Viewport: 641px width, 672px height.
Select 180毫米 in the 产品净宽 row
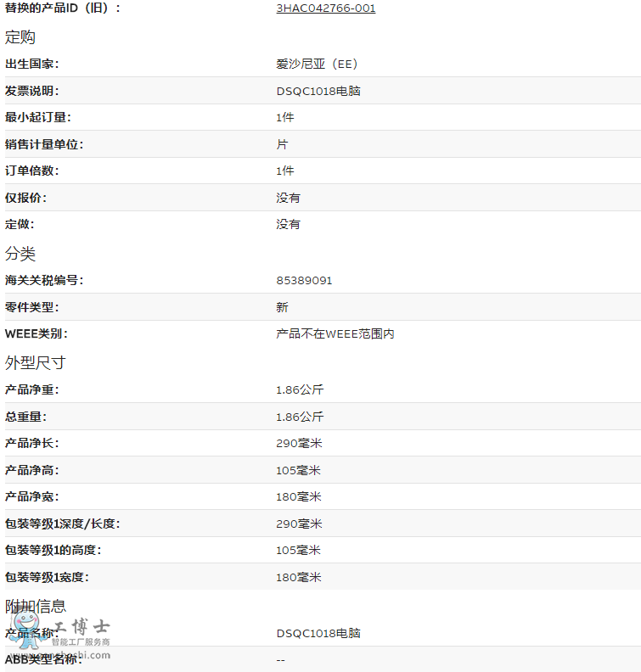click(x=298, y=496)
